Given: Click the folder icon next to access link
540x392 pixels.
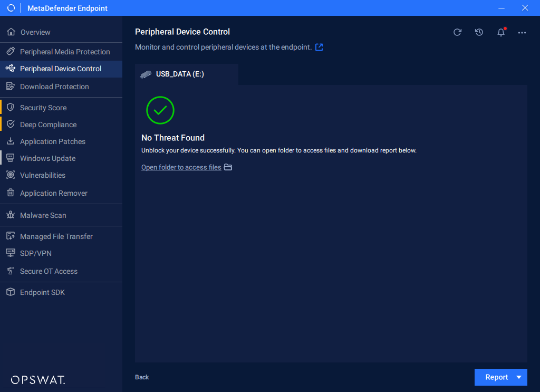Looking at the screenshot, I should click(x=228, y=167).
